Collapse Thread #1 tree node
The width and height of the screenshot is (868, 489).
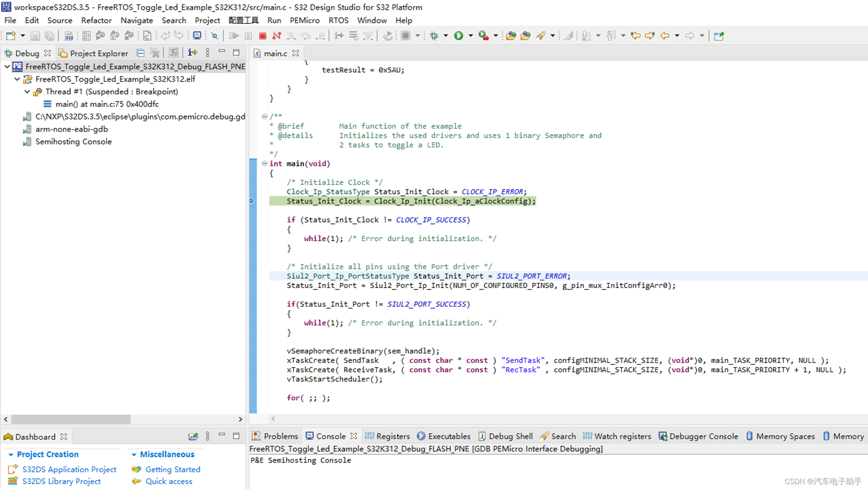pos(27,92)
